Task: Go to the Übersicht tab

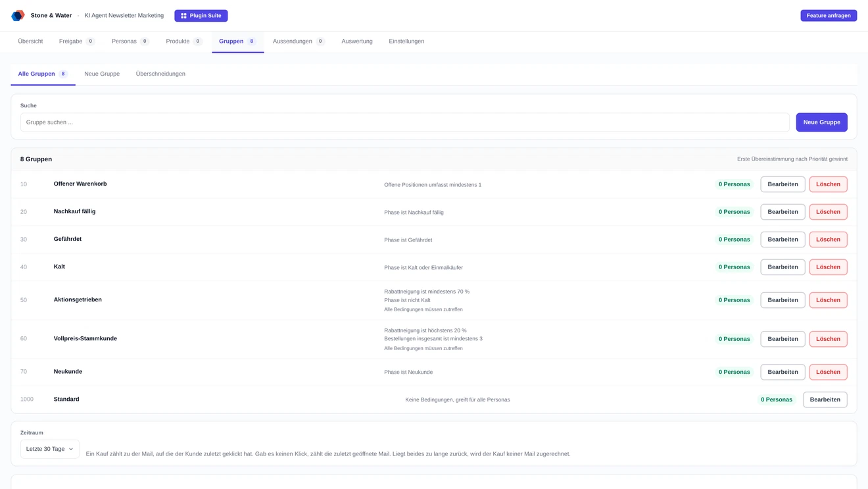Action: click(30, 41)
